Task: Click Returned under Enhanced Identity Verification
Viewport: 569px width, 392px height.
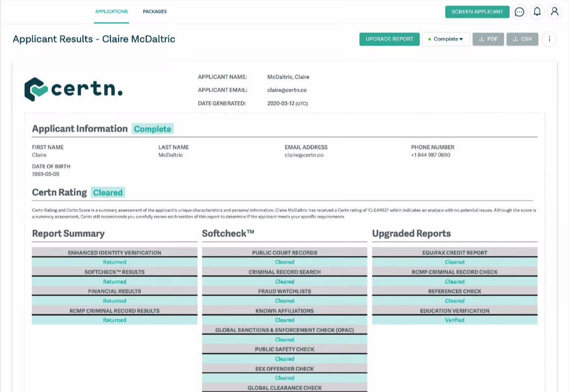Action: [x=115, y=262]
